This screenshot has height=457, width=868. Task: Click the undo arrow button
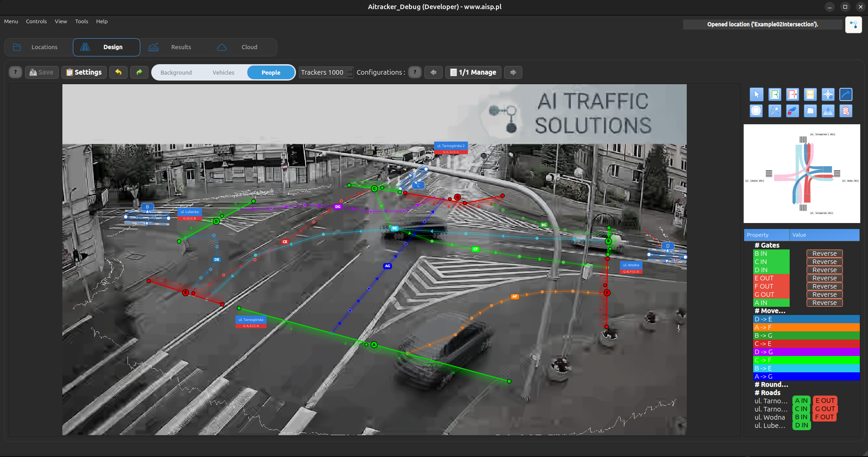click(118, 72)
